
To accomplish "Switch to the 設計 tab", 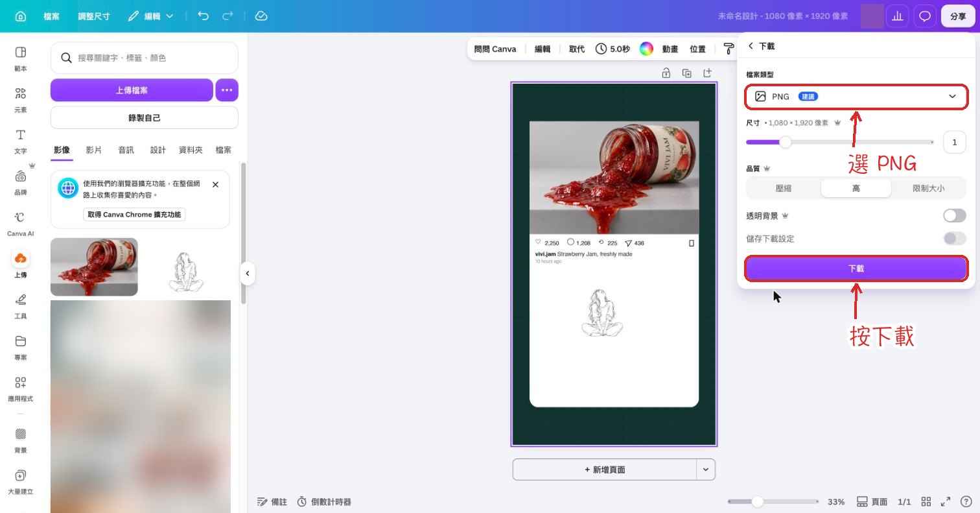I will 158,150.
